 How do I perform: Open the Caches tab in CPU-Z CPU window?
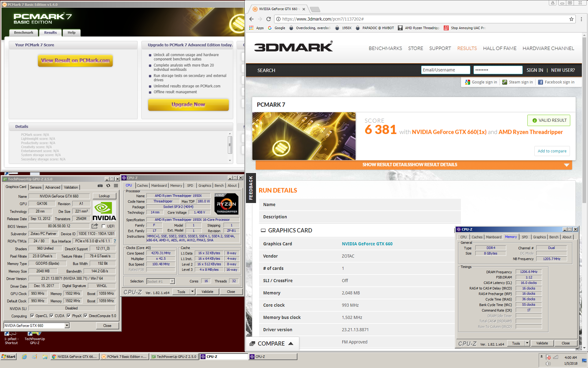coord(142,186)
